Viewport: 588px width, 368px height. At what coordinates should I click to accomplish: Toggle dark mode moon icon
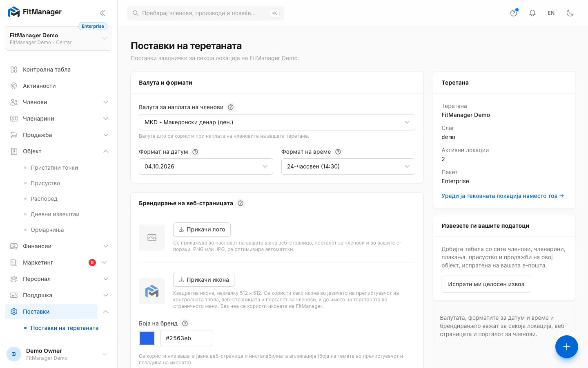tap(570, 13)
